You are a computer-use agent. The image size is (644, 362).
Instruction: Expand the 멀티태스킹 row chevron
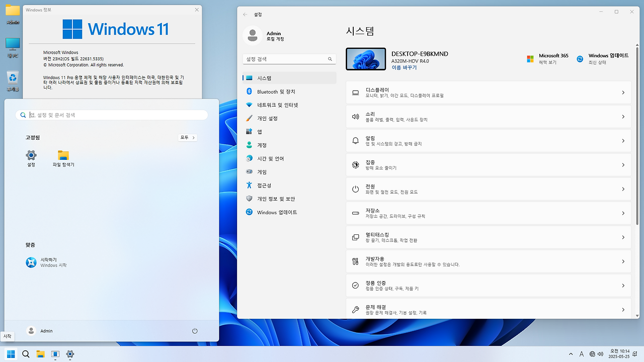(623, 237)
